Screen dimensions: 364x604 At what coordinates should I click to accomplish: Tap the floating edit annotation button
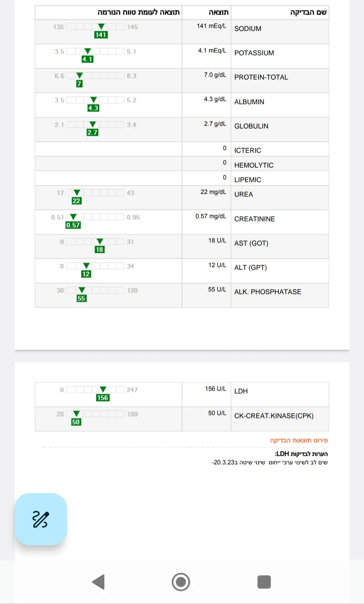41,519
